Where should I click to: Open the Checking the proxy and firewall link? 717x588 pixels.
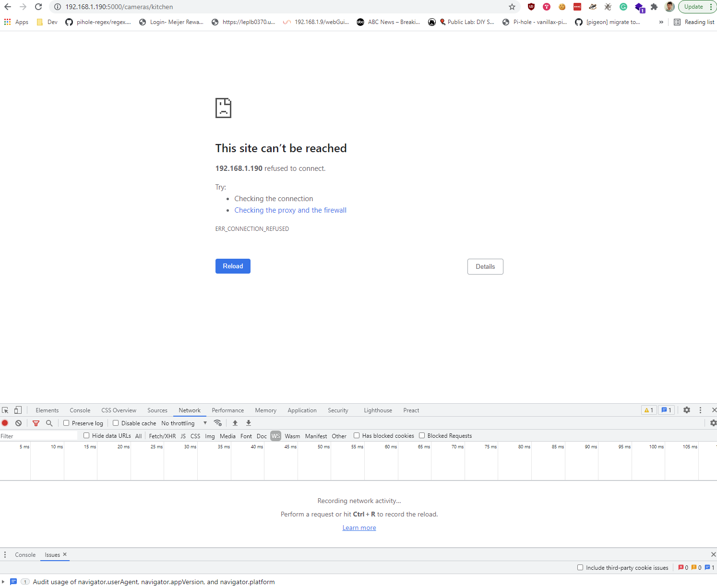coord(290,210)
